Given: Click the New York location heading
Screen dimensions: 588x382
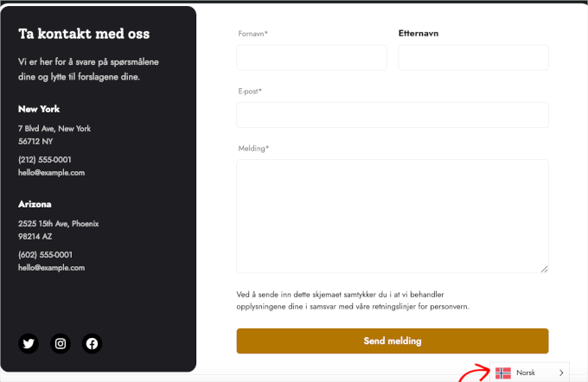Looking at the screenshot, I should coord(39,110).
